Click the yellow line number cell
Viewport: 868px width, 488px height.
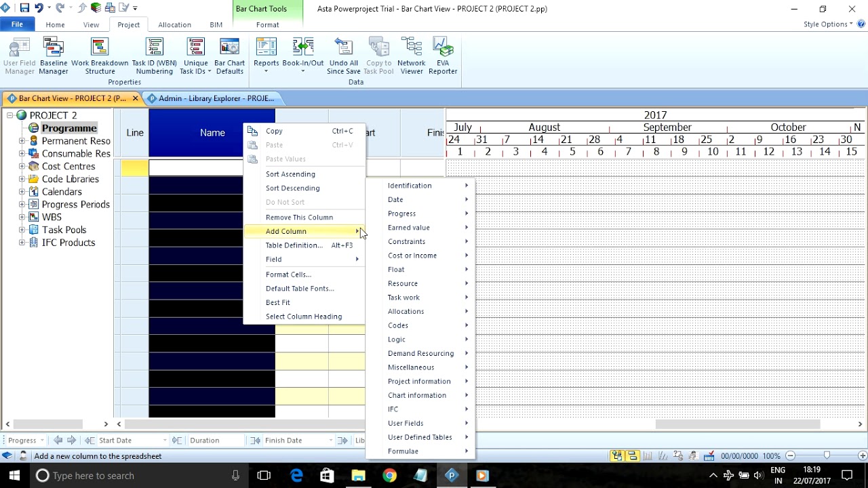coord(135,167)
